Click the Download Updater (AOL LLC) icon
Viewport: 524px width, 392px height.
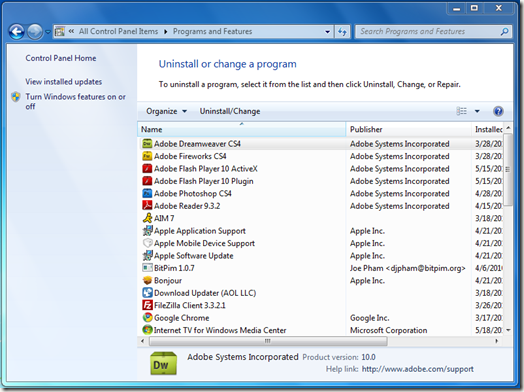(x=147, y=293)
